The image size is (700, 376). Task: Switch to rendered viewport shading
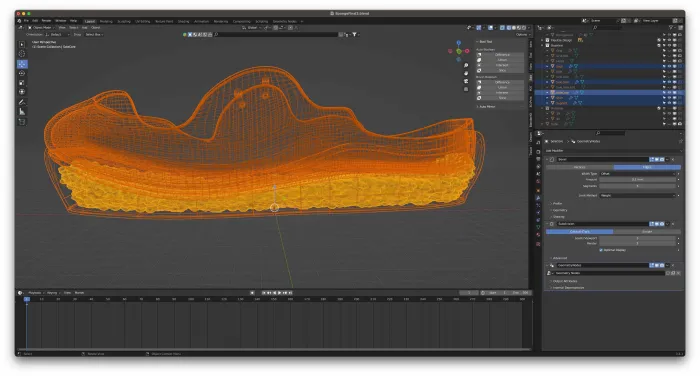pyautogui.click(x=524, y=28)
